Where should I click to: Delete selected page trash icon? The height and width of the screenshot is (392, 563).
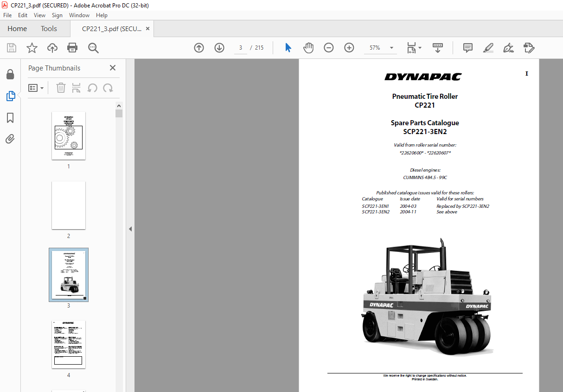pos(61,88)
